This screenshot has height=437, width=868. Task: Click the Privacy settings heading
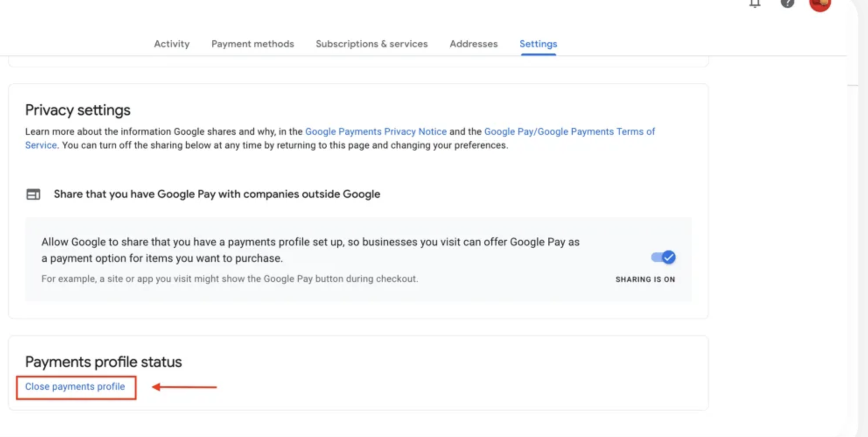pyautogui.click(x=77, y=110)
